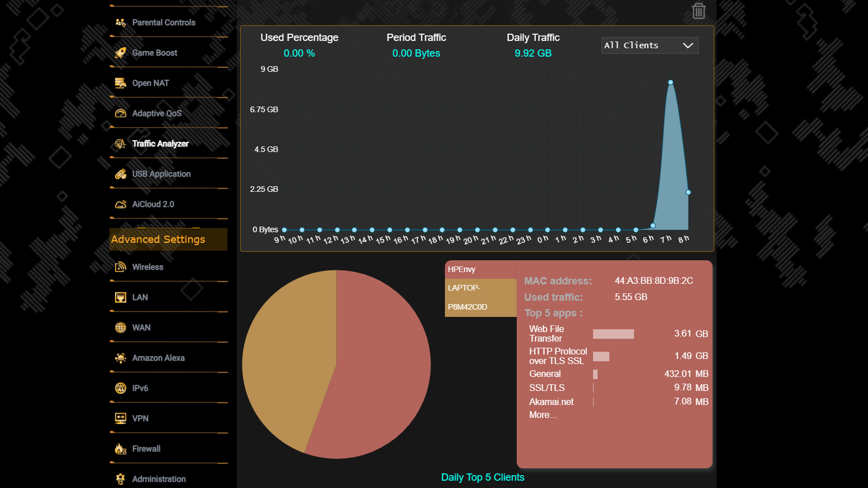Image resolution: width=868 pixels, height=488 pixels.
Task: Click the Firewall flame icon
Action: point(120,449)
